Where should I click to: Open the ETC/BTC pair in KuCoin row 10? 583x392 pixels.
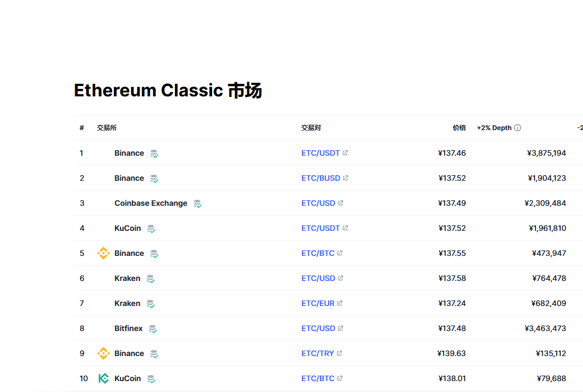pos(318,378)
